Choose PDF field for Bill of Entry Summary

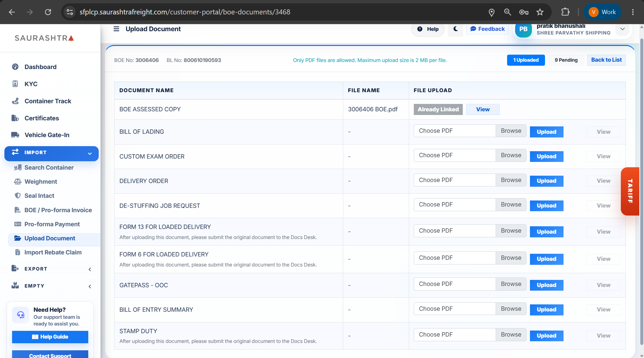pyautogui.click(x=455, y=309)
